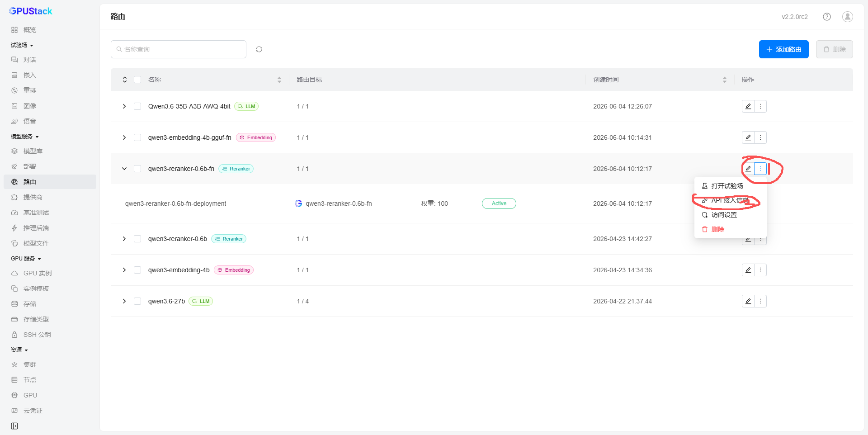Image resolution: width=868 pixels, height=435 pixels.
Task: Focus the 名称查询 search field
Action: click(179, 49)
